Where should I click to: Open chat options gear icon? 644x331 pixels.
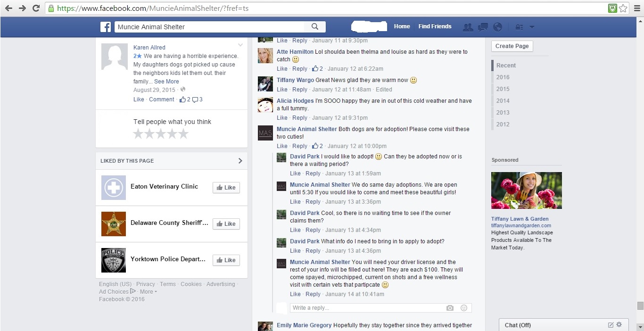click(x=619, y=324)
